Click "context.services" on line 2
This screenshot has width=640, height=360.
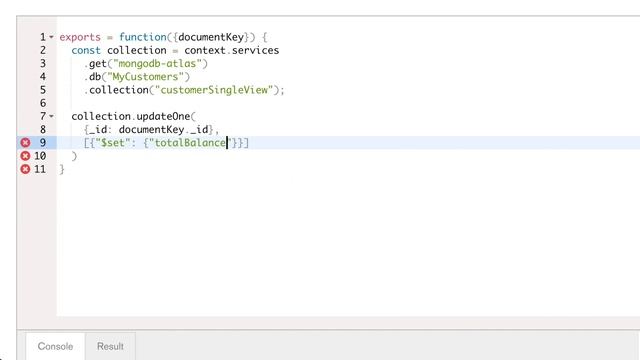tap(231, 50)
